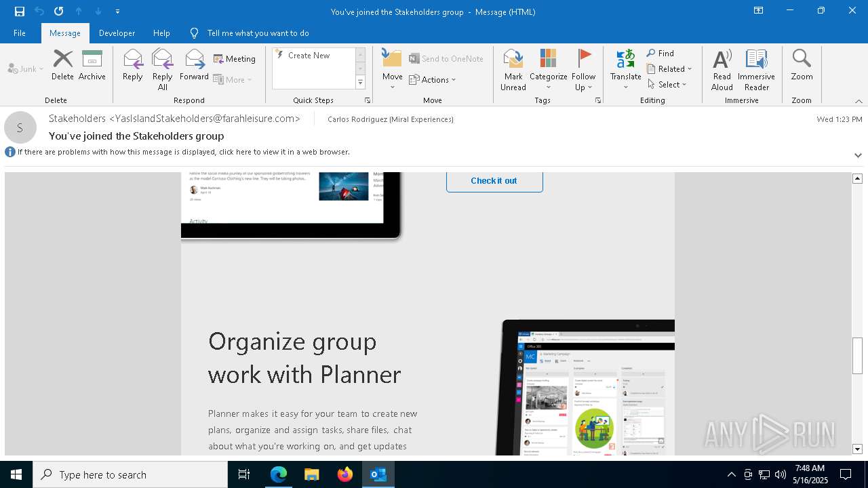Open the volume control in tray
Viewport: 868px width, 488px height.
tap(781, 474)
